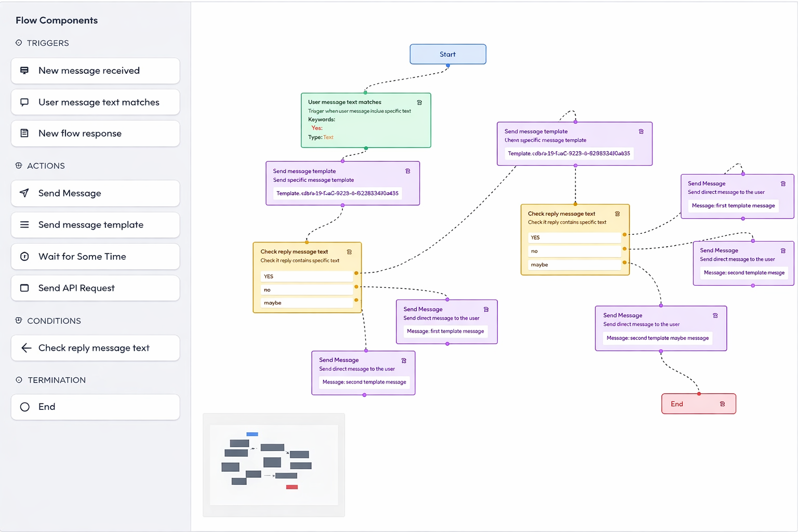
Task: Click the CONDITIONS section header
Action: tap(54, 321)
